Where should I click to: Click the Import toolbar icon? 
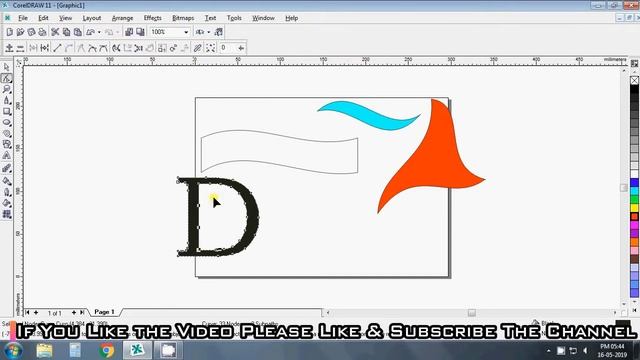[129, 32]
